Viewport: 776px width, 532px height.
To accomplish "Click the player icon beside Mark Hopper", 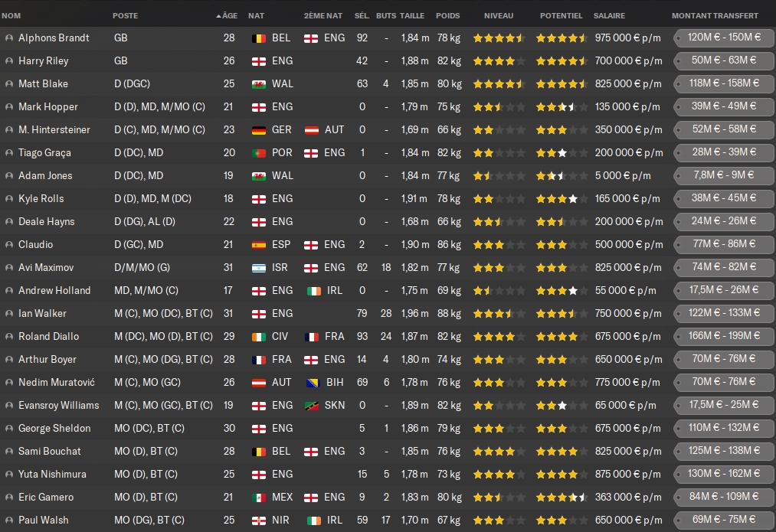I will tap(9, 107).
